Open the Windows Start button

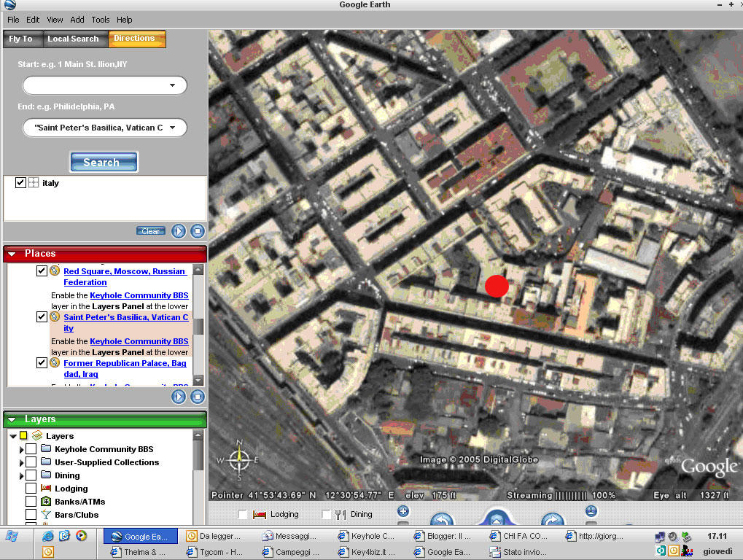[12, 537]
